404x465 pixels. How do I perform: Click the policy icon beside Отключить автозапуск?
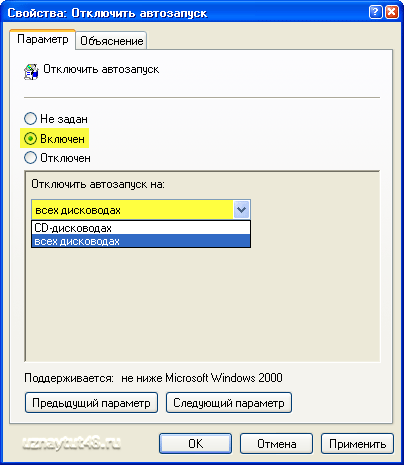tap(31, 71)
